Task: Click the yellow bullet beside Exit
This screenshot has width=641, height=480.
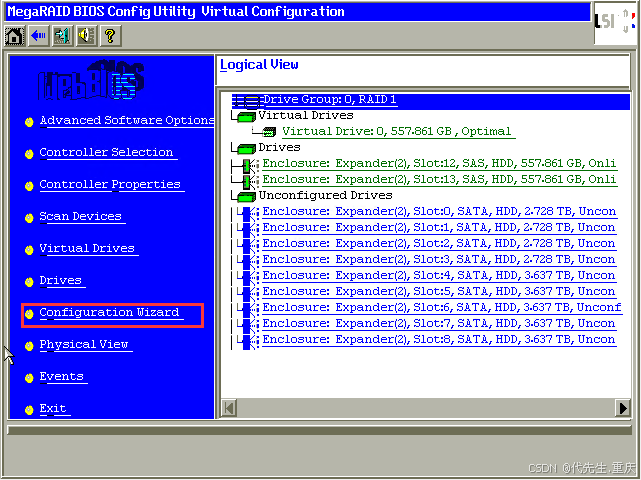Action: 29,410
